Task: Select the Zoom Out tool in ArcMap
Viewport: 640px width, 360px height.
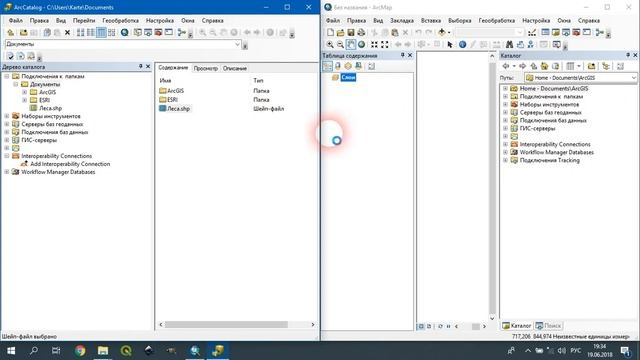Action: (x=340, y=44)
